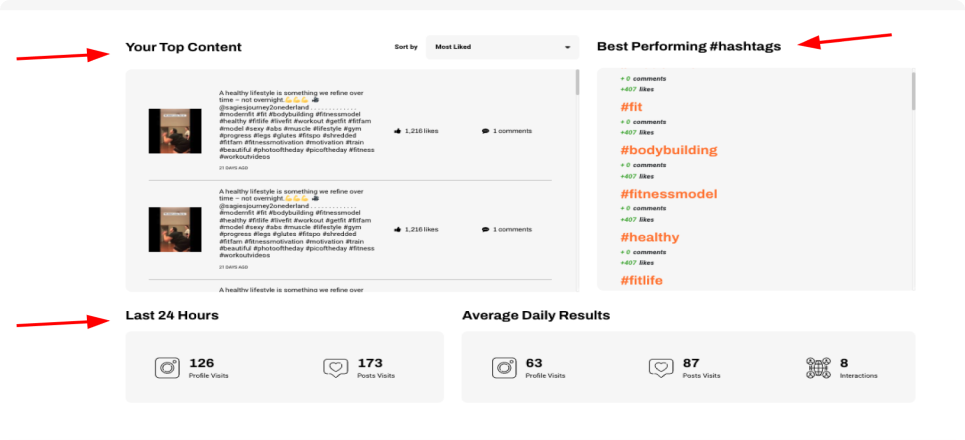Image resolution: width=965 pixels, height=440 pixels.
Task: Click the first post caption text
Action: (296, 125)
